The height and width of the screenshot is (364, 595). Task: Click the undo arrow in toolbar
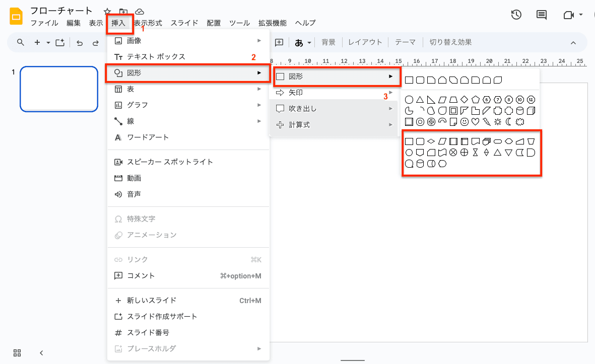[x=80, y=43]
